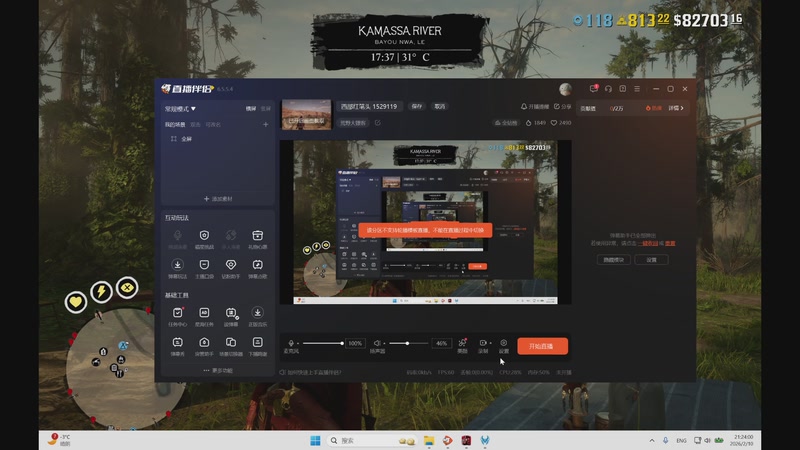Adjust the speaker volume slider
Viewport: 800px width, 450px height.
pyautogui.click(x=408, y=343)
